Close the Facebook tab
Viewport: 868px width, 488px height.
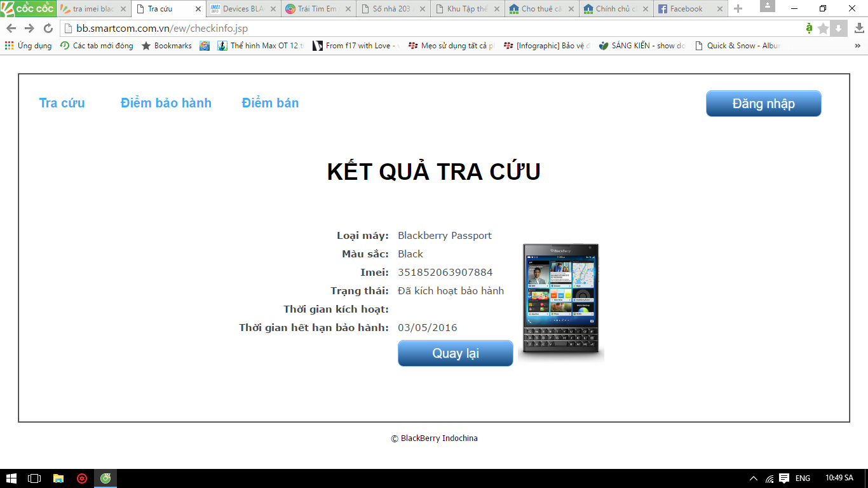(x=719, y=9)
